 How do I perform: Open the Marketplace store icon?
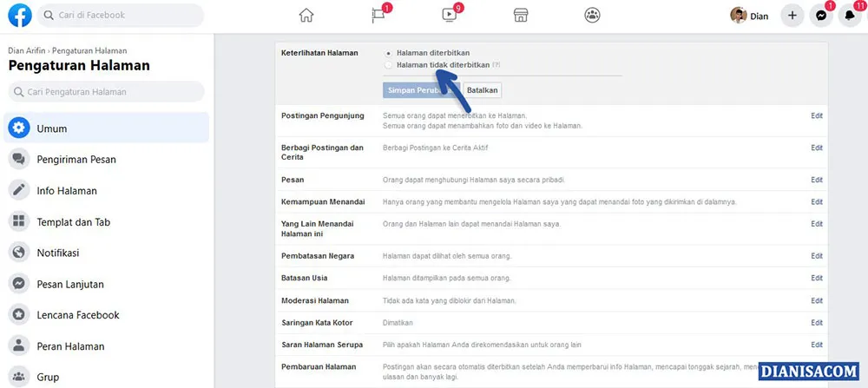pos(520,16)
